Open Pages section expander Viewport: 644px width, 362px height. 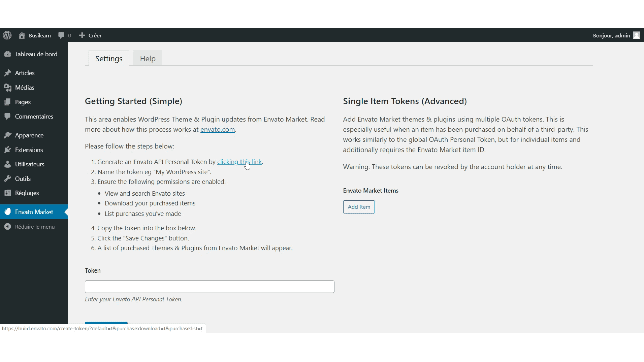click(x=22, y=102)
